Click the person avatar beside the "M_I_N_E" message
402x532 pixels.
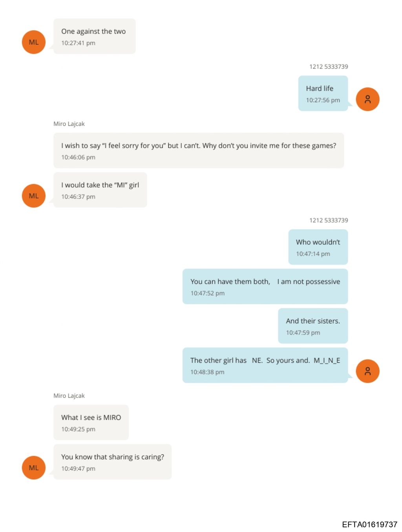[x=367, y=371]
